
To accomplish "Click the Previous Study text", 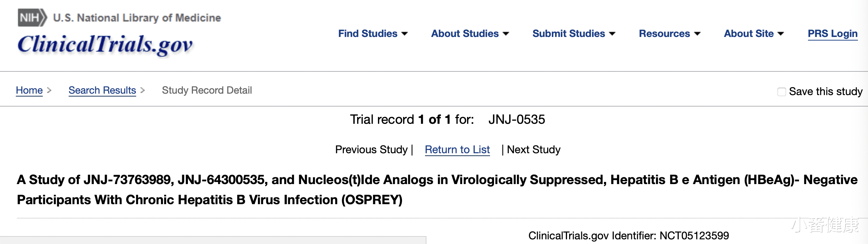I will tap(371, 150).
